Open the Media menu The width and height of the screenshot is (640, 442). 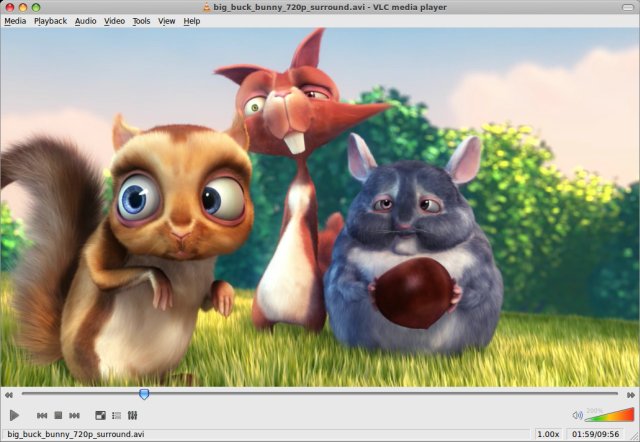pos(15,21)
